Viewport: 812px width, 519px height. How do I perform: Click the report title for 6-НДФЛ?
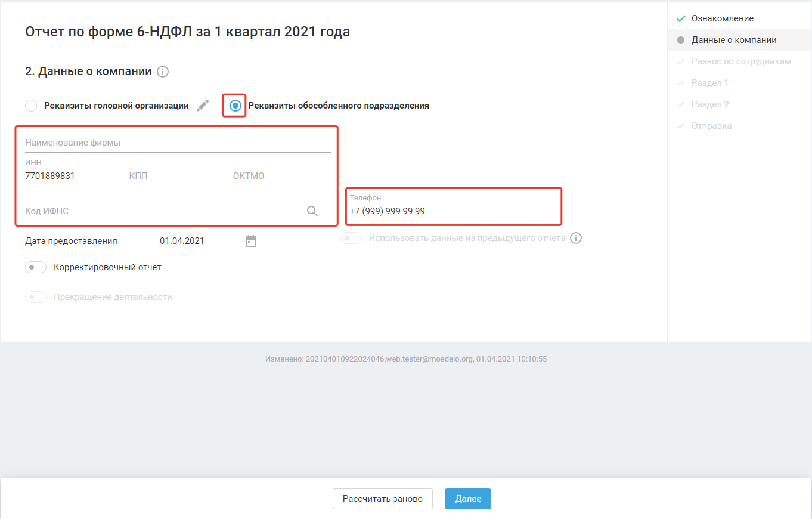pyautogui.click(x=188, y=32)
